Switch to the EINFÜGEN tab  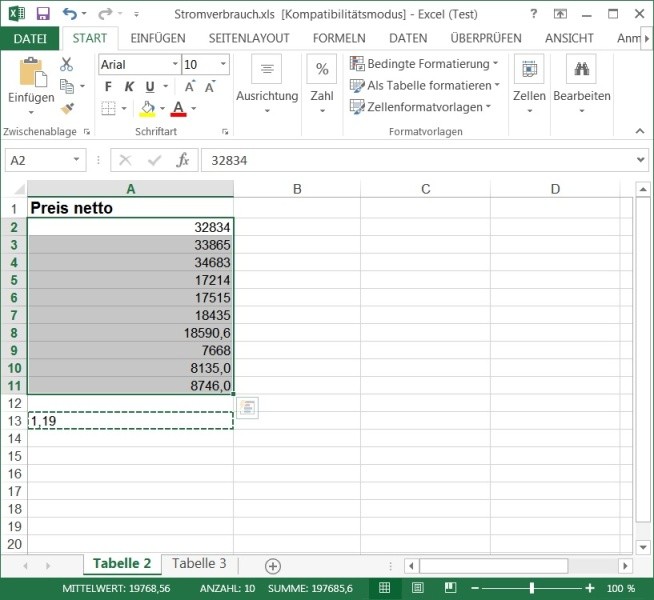(158, 38)
